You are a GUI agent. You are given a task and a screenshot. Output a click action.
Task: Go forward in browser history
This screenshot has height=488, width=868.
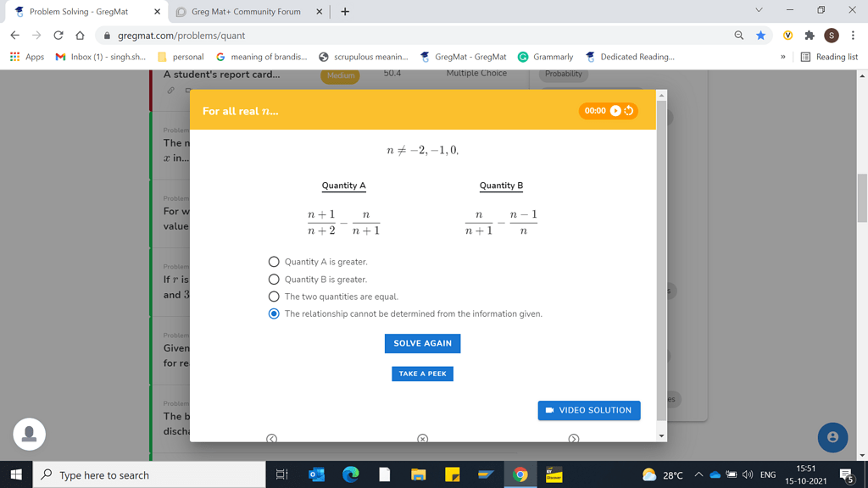pos(36,36)
